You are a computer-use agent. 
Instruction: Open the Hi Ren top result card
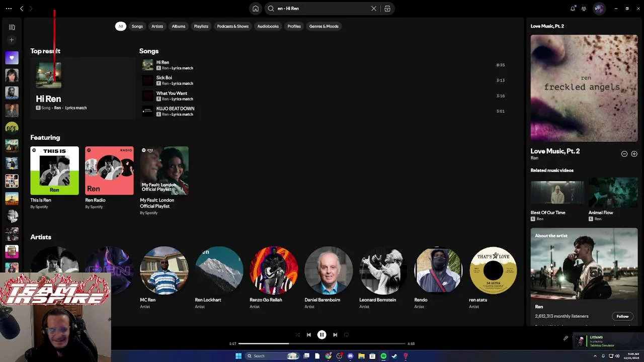[83, 88]
